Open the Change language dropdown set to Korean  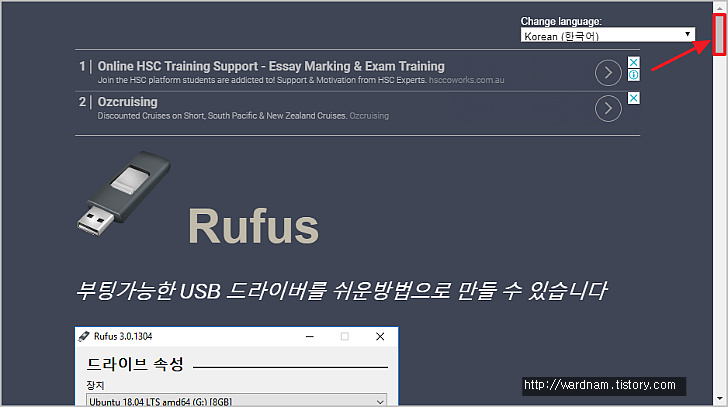tap(607, 35)
